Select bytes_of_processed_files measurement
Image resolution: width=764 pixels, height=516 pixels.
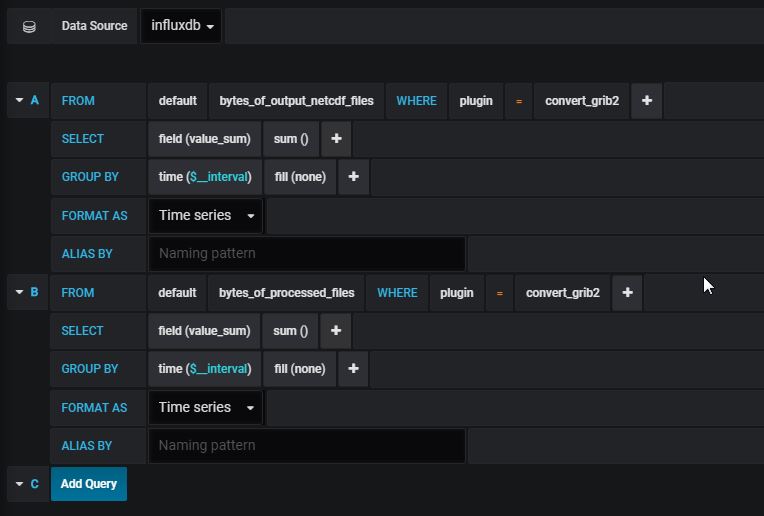click(x=286, y=293)
